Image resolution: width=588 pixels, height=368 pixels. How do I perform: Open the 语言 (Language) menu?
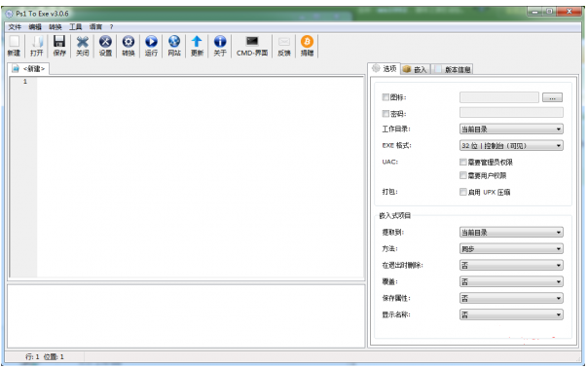pyautogui.click(x=95, y=27)
